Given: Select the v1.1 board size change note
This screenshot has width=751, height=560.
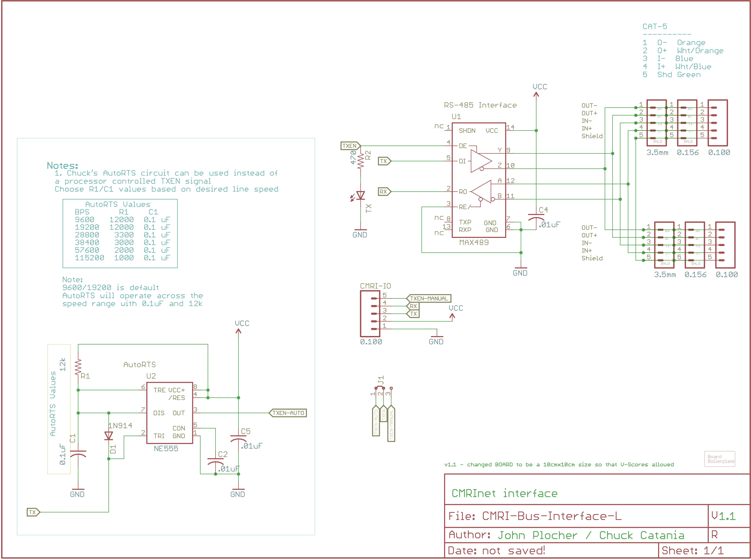Looking at the screenshot, I should (559, 464).
